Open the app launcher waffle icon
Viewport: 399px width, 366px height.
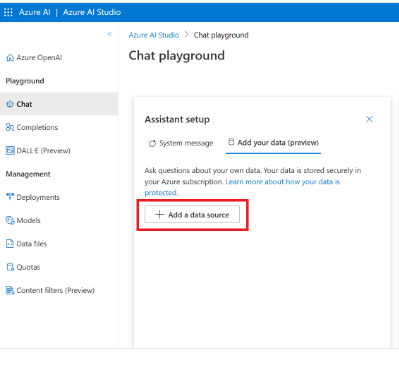[8, 12]
